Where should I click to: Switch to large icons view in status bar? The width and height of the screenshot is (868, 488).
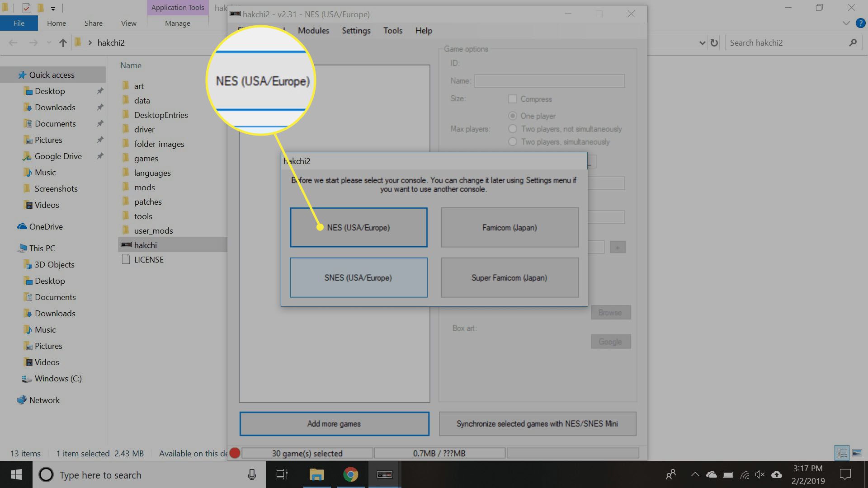click(857, 452)
